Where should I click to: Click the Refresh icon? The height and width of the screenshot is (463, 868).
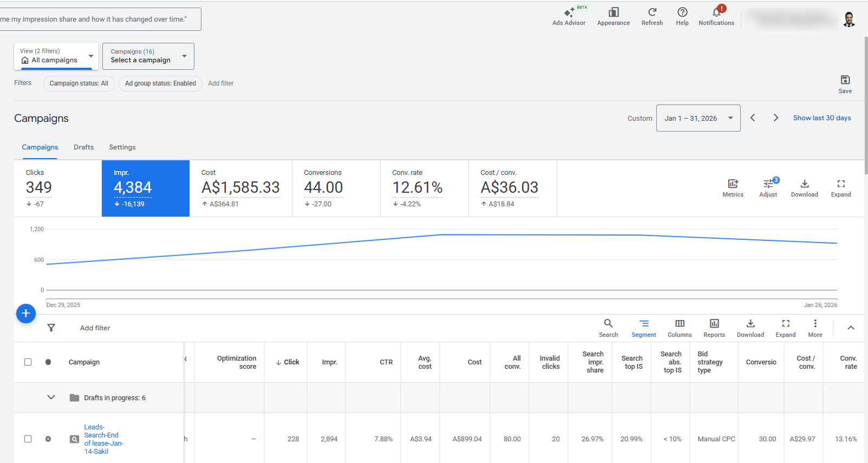pyautogui.click(x=652, y=12)
